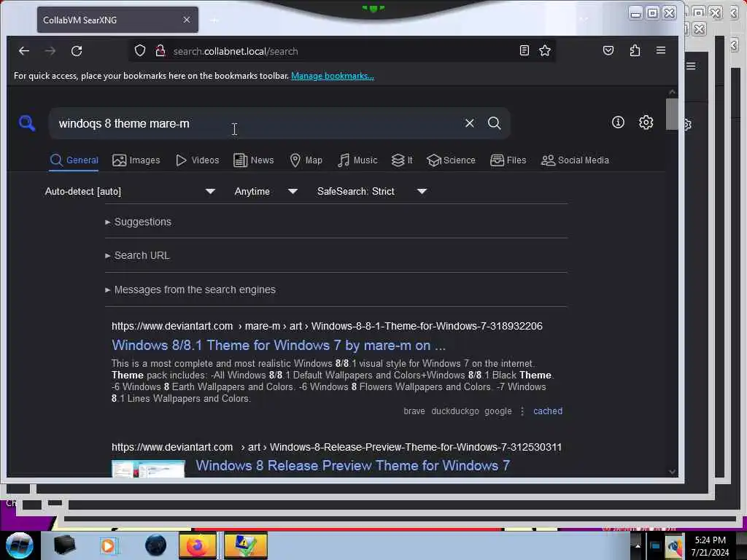The width and height of the screenshot is (747, 560).
Task: Open SearXNG about info page
Action: click(x=618, y=122)
